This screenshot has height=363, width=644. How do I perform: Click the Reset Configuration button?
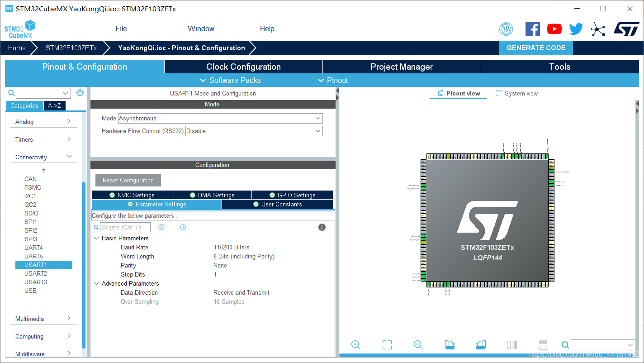pos(128,180)
